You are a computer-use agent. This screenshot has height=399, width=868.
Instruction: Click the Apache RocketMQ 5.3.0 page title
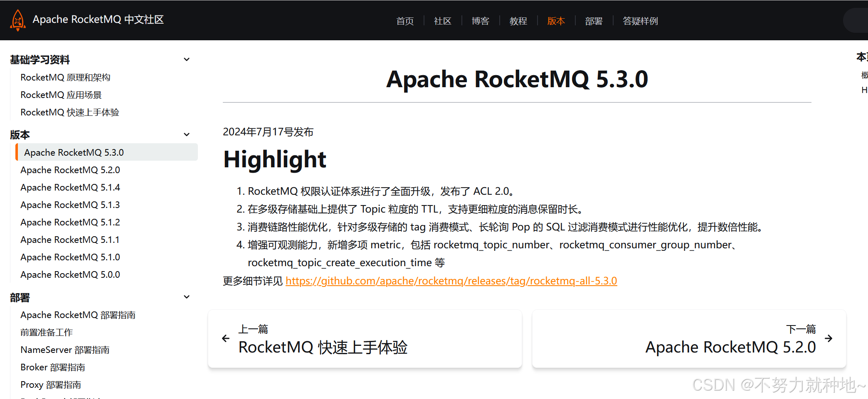(517, 79)
